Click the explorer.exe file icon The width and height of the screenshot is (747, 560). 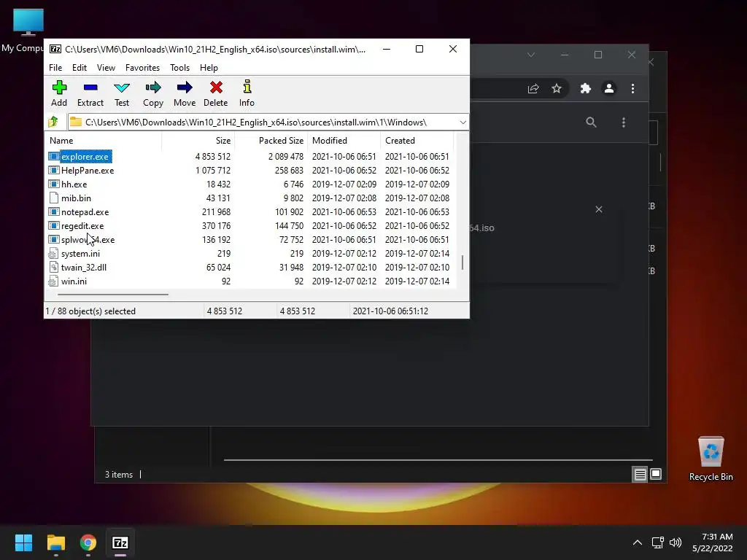[x=54, y=156]
